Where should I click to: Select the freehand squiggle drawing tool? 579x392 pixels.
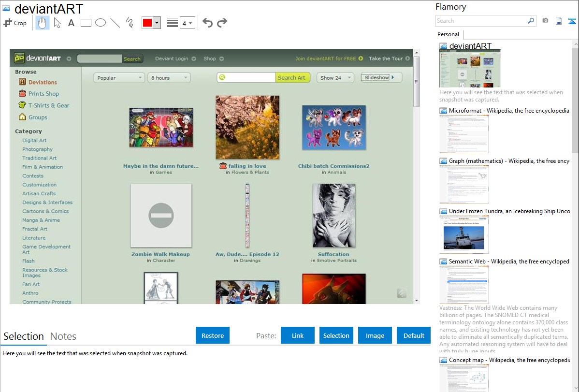(130, 23)
